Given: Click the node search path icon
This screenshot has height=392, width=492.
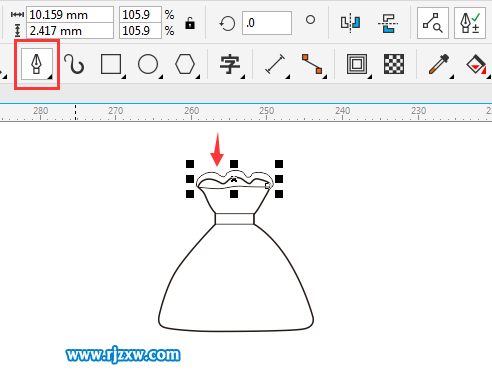Looking at the screenshot, I should click(x=433, y=23).
